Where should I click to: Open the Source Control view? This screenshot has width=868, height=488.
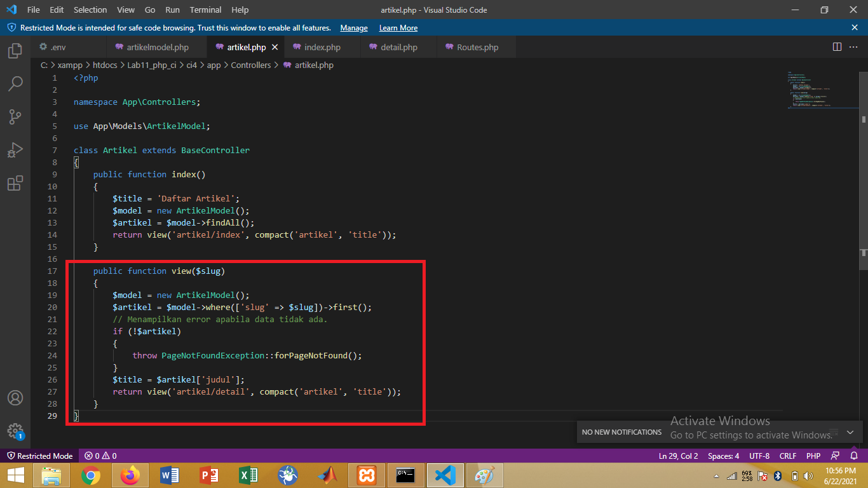15,116
